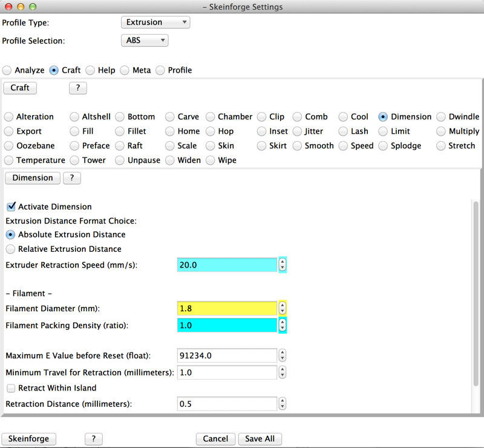Click the Craft button
484x448 pixels.
(20, 88)
